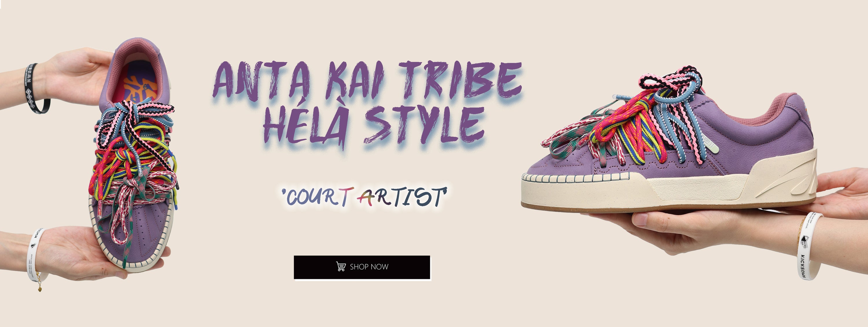The image size is (868, 327).
Task: Click the SHOP NOW button
Action: 362,267
